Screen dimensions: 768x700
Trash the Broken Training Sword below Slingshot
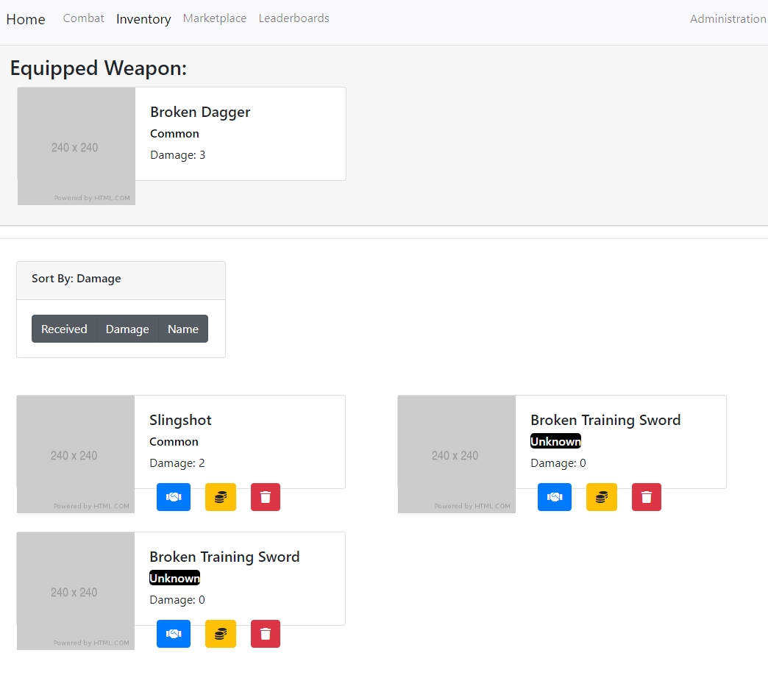266,634
